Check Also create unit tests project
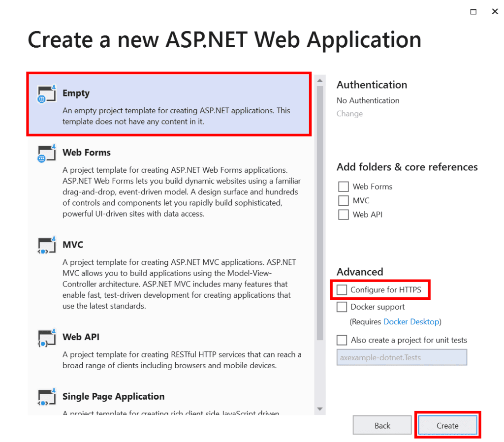 [x=342, y=340]
